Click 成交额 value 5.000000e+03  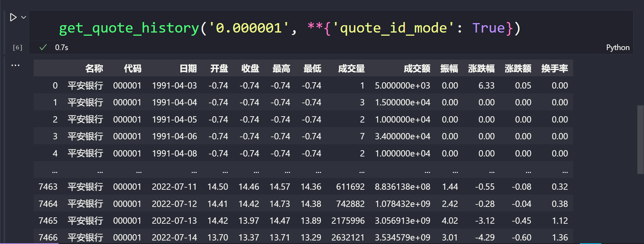click(x=402, y=86)
